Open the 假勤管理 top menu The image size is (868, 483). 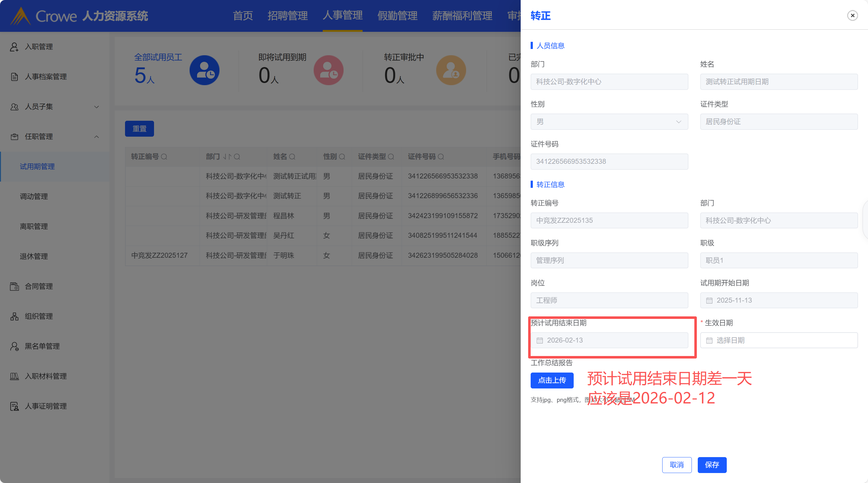click(x=397, y=16)
